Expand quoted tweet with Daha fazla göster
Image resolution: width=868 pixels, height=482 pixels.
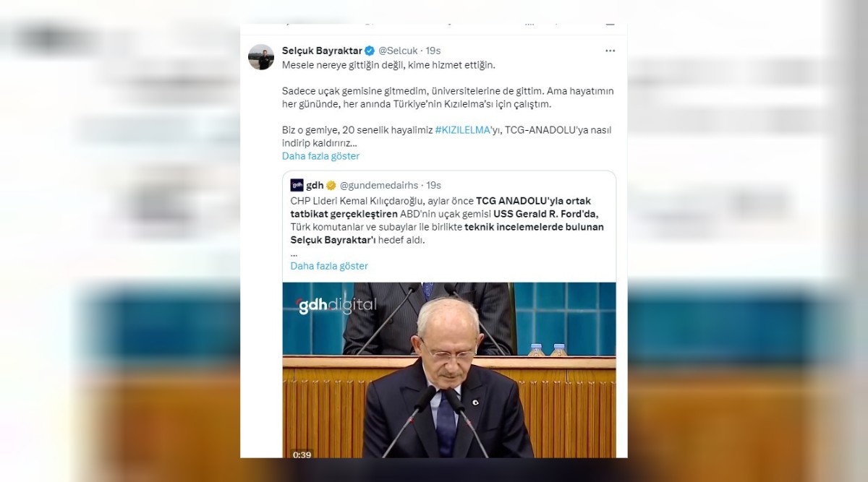pyautogui.click(x=329, y=266)
